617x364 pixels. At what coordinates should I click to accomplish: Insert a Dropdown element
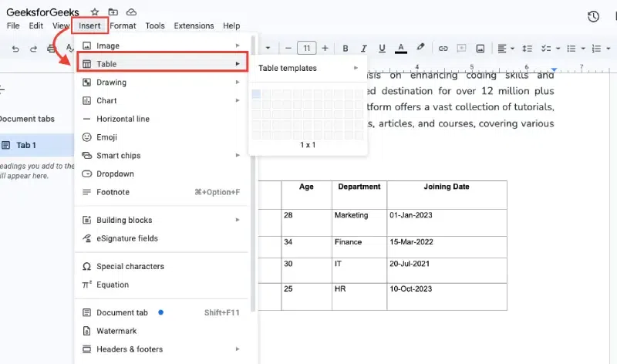pos(161,174)
